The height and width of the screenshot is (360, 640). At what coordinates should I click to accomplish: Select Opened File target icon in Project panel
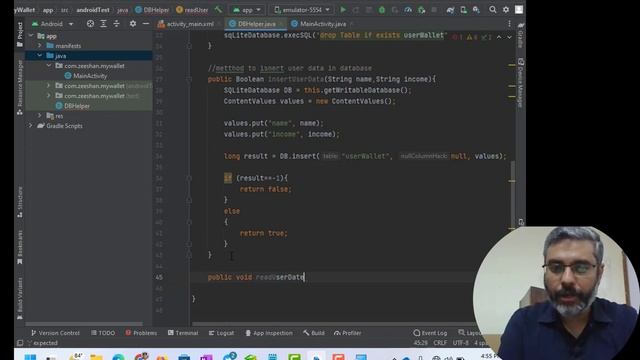pos(90,24)
